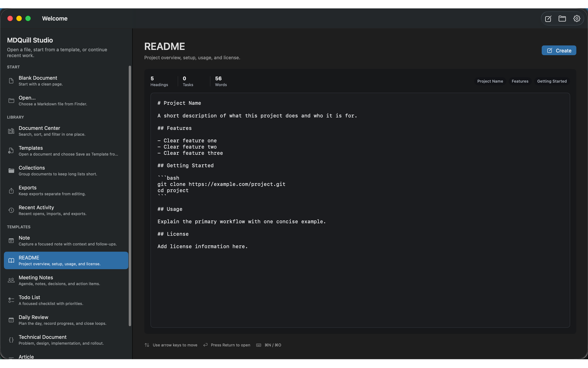Jump to the Features heading chip
588x368 pixels.
tap(520, 81)
